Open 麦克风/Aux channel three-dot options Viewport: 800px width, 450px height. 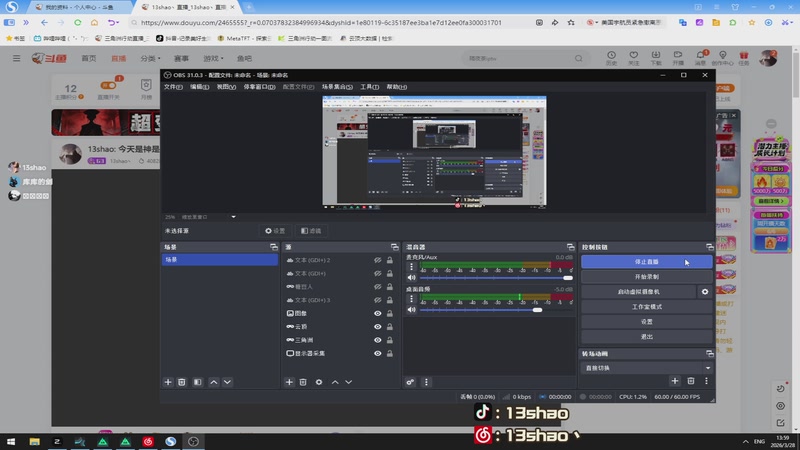coord(412,266)
